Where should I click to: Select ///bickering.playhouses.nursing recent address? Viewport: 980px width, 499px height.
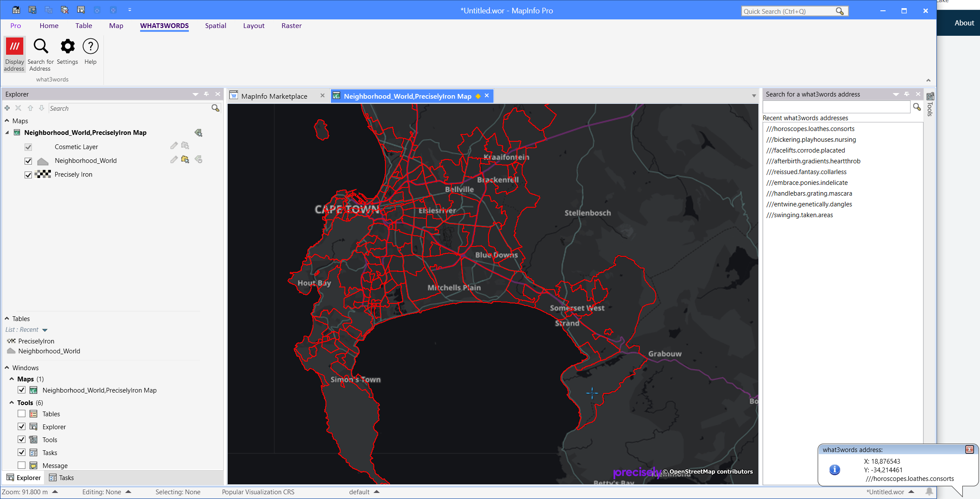(811, 140)
